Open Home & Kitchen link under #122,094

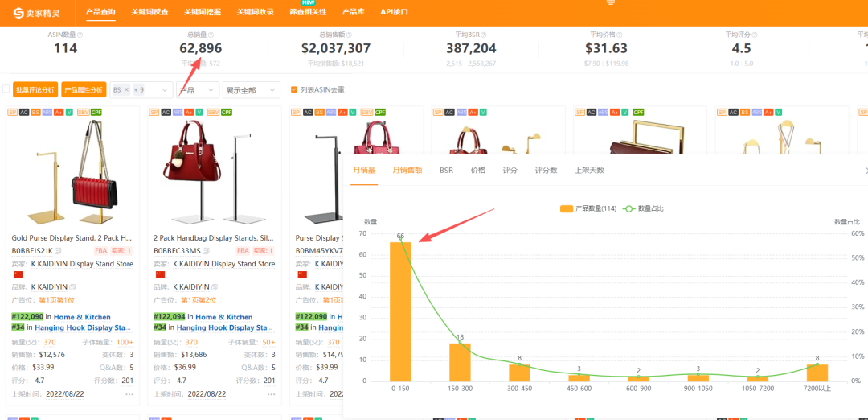223,317
